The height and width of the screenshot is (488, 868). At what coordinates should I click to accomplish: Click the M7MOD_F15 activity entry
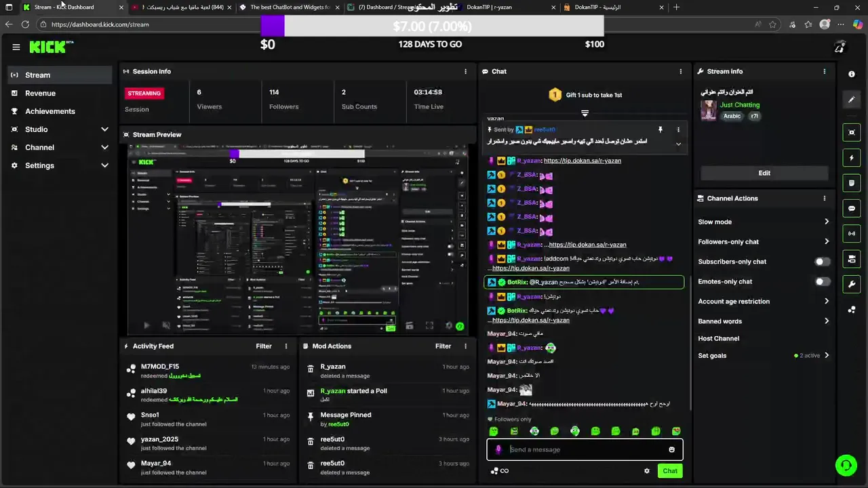point(208,371)
